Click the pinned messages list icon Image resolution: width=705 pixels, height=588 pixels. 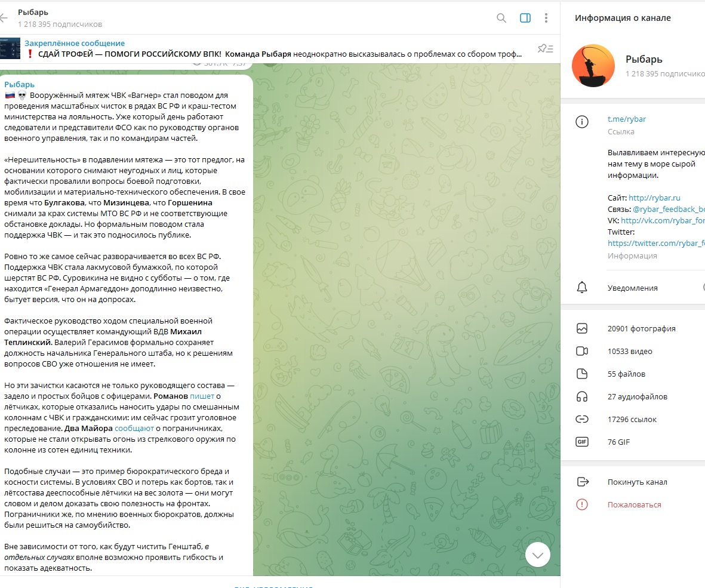tap(545, 49)
